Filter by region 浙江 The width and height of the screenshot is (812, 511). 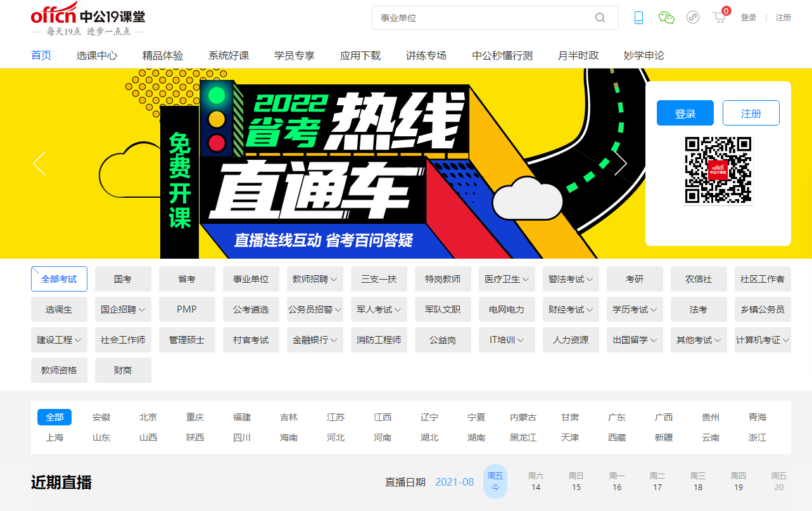pyautogui.click(x=758, y=437)
